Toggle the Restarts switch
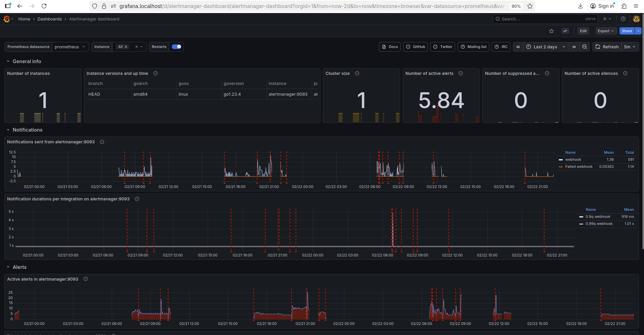 click(177, 47)
